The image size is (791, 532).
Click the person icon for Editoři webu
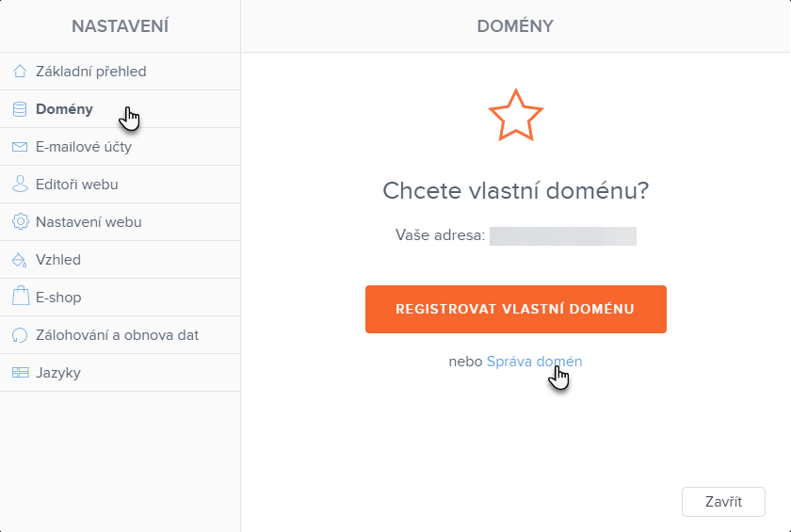(x=20, y=185)
